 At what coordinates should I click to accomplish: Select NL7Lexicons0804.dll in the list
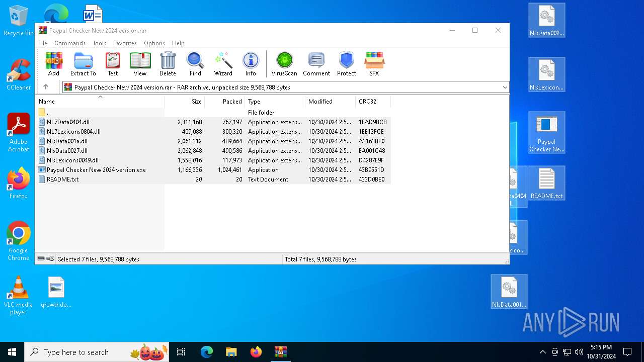click(x=213, y=132)
